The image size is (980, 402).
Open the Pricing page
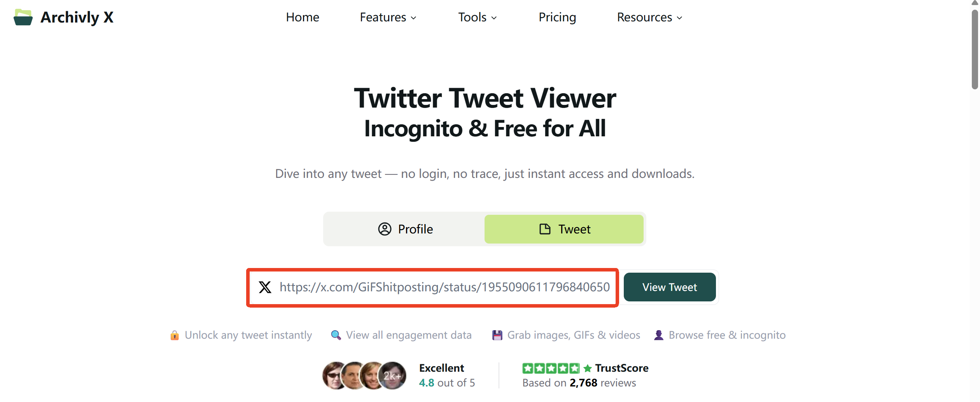click(557, 17)
